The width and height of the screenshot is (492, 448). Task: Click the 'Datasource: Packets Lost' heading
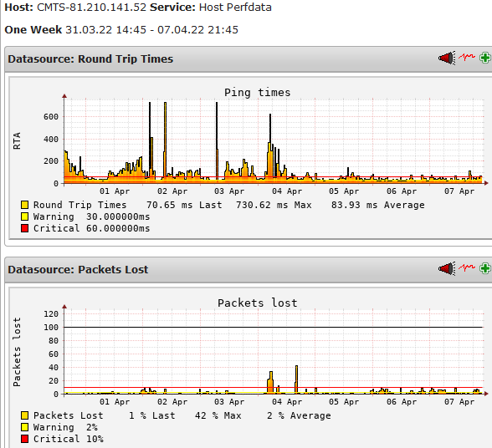(78, 270)
